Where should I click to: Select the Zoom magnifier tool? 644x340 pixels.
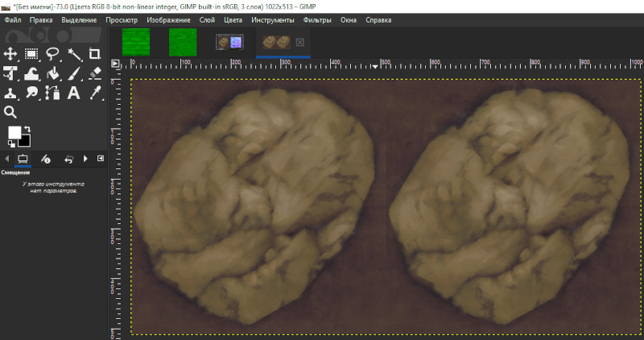pyautogui.click(x=10, y=113)
